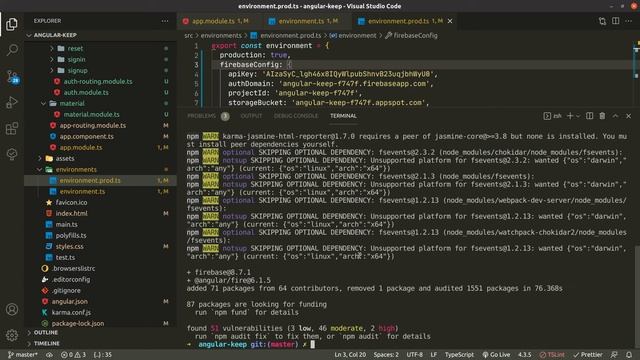640x360 pixels.
Task: Change Spaces: 2 indentation setting
Action: pyautogui.click(x=386, y=355)
